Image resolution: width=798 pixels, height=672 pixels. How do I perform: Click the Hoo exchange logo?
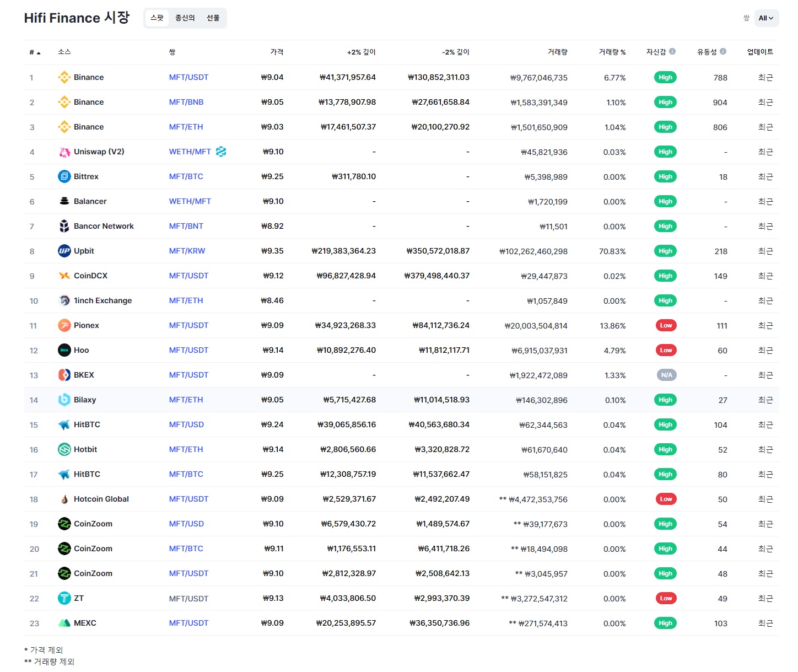coord(64,350)
